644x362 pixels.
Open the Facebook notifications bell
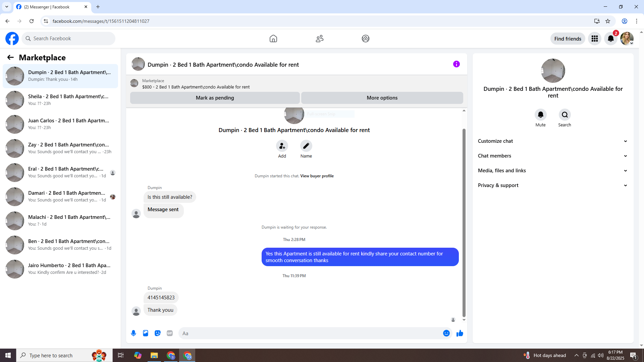tap(611, 39)
